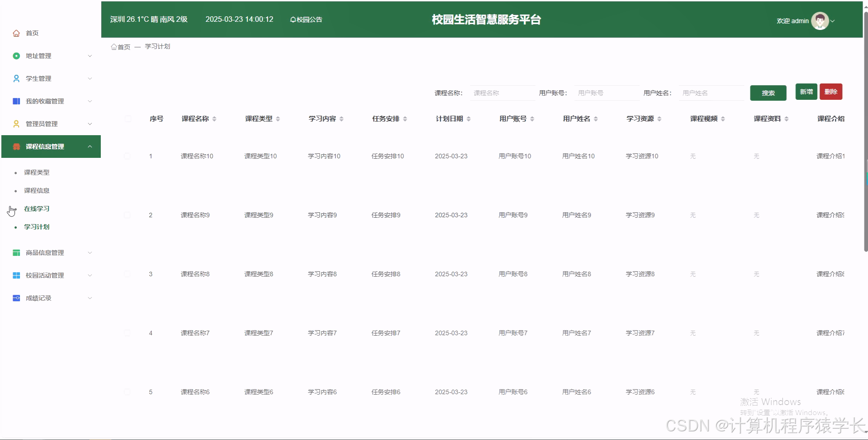This screenshot has width=868, height=440.
Task: Check the checkbox for row 3 课程名称8
Action: tap(128, 274)
